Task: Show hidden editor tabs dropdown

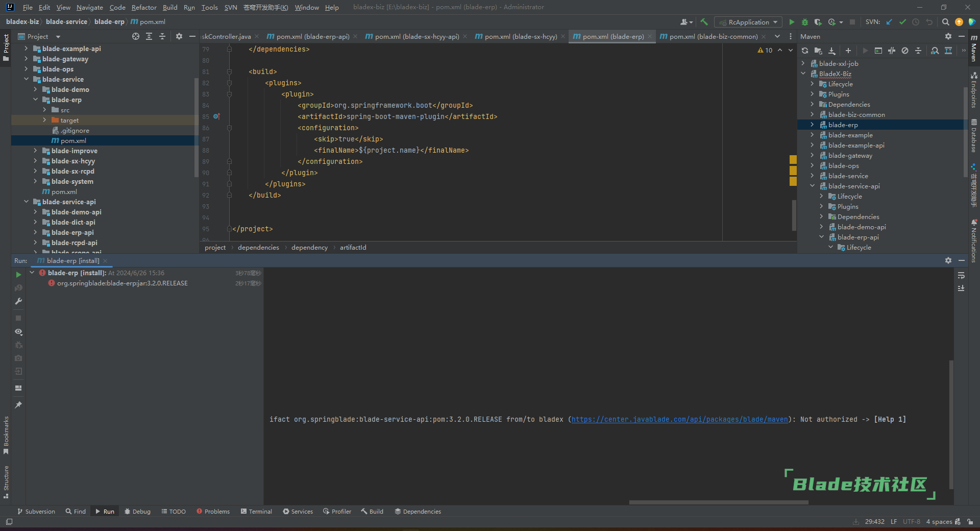Action: tap(777, 36)
